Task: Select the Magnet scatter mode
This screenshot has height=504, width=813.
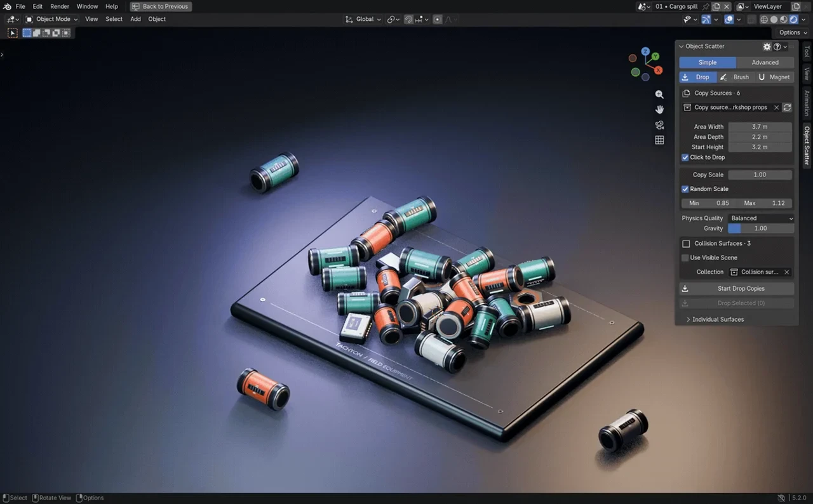Action: [x=774, y=77]
